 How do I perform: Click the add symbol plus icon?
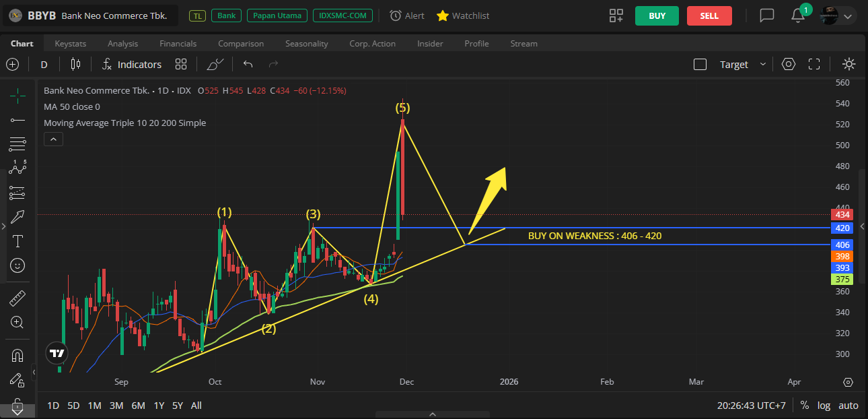[13, 65]
